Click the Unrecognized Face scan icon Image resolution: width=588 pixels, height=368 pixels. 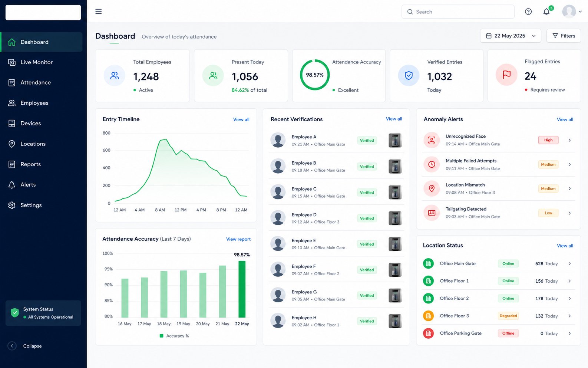[432, 140]
